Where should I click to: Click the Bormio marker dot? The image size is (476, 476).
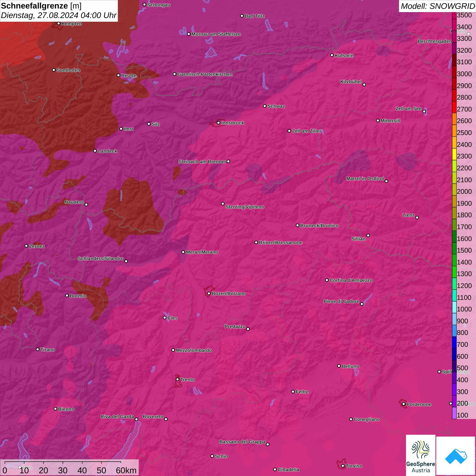67,295
